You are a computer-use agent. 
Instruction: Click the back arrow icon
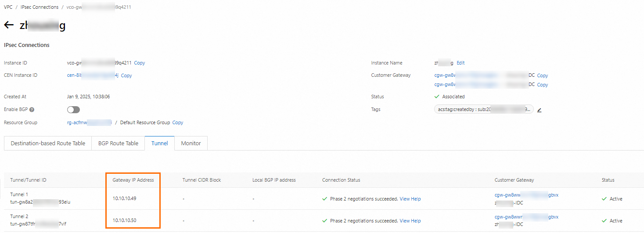(9, 25)
